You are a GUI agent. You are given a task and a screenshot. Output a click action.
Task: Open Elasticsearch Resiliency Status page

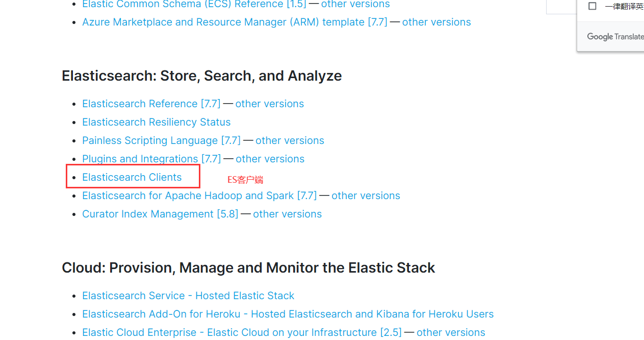point(156,122)
